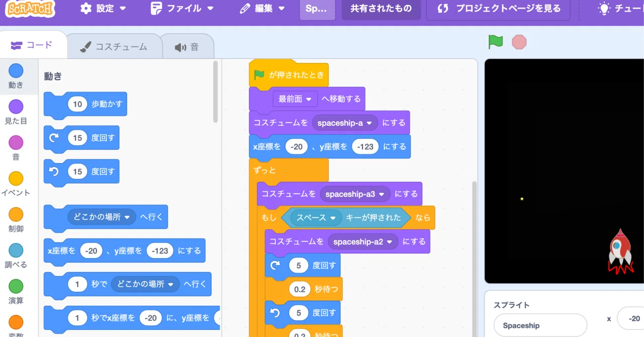The height and width of the screenshot is (337, 644).
Task: Open the スペース key dropdown
Action: tap(316, 218)
